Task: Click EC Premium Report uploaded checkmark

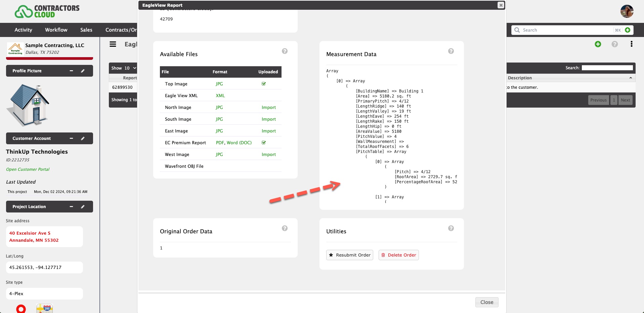Action: (x=264, y=143)
